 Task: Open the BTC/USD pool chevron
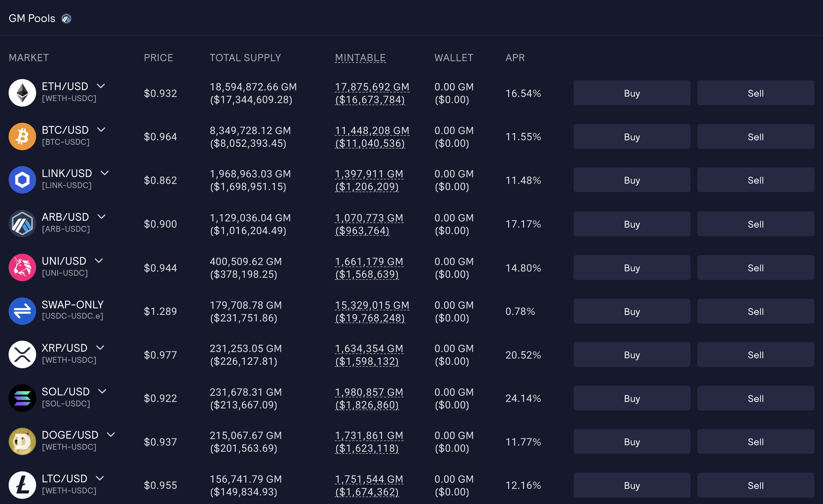(x=101, y=130)
